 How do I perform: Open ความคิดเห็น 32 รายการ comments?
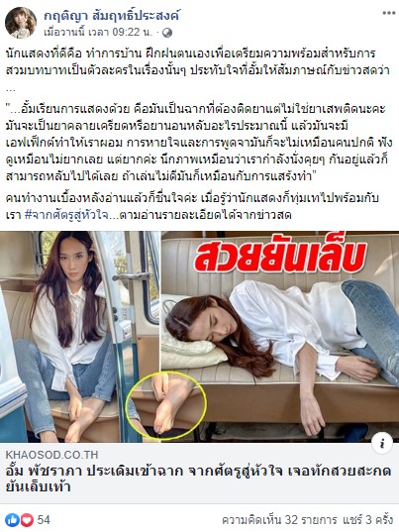[x=279, y=520]
